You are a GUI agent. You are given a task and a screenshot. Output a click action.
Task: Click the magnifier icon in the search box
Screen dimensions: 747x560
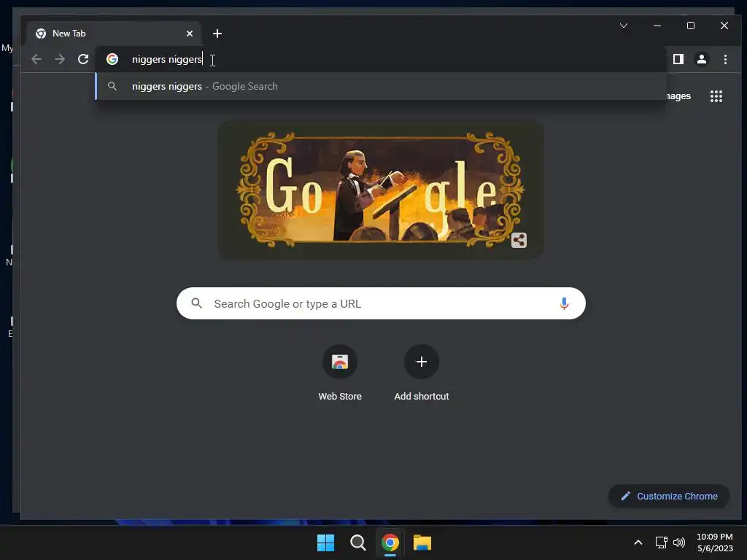tap(196, 303)
